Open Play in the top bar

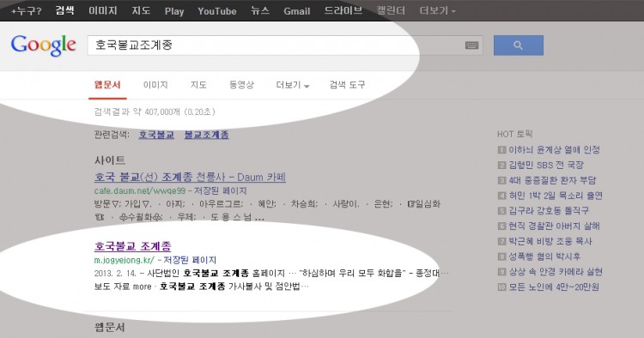click(174, 11)
